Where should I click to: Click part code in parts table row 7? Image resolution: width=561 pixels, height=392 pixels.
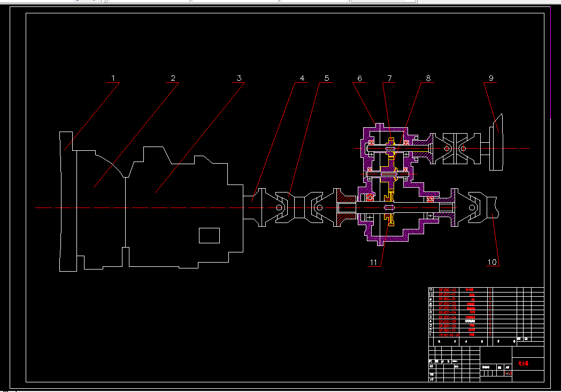coord(448,308)
